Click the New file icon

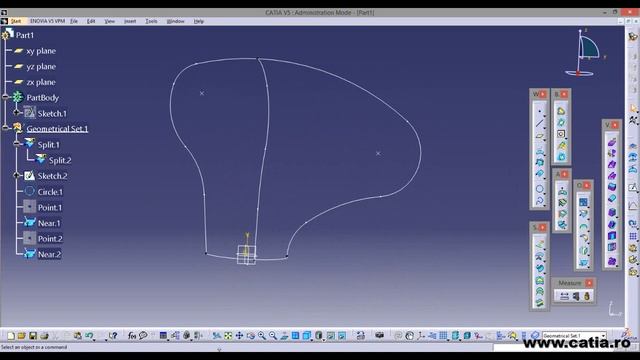(11, 336)
